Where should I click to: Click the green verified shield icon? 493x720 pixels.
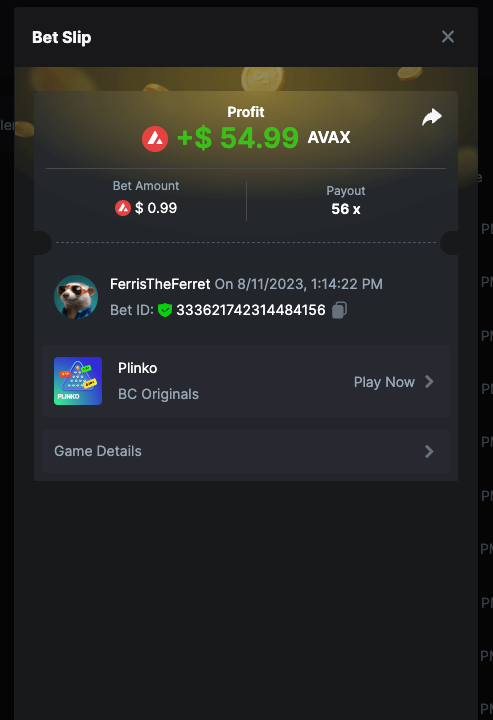click(x=165, y=310)
